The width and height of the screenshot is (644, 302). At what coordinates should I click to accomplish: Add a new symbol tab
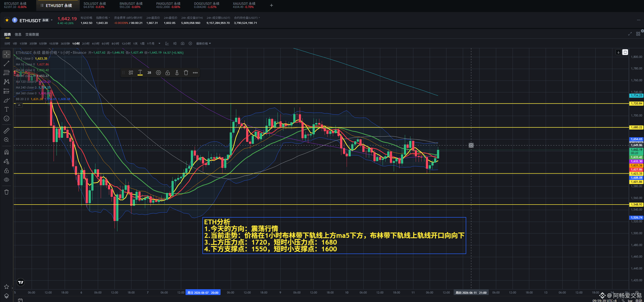tap(271, 5)
